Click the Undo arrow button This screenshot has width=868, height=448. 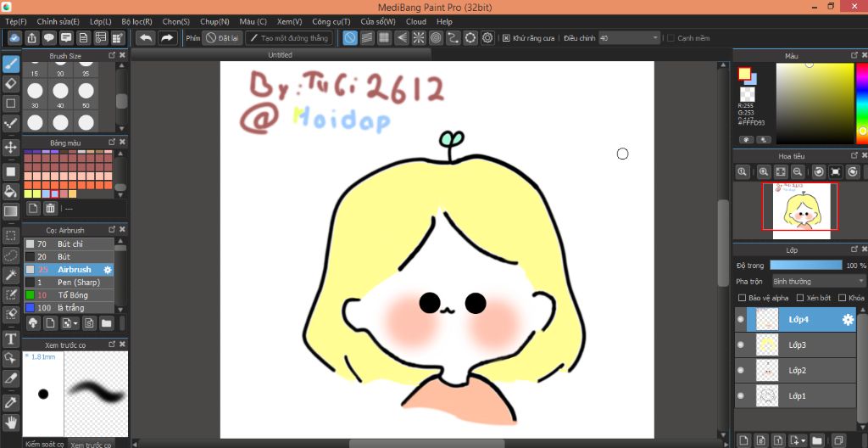click(x=146, y=38)
